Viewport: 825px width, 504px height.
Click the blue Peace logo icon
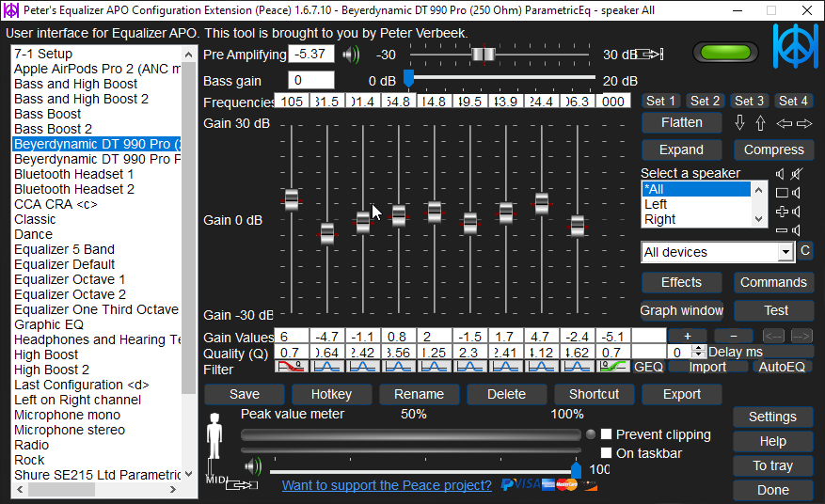tap(795, 46)
